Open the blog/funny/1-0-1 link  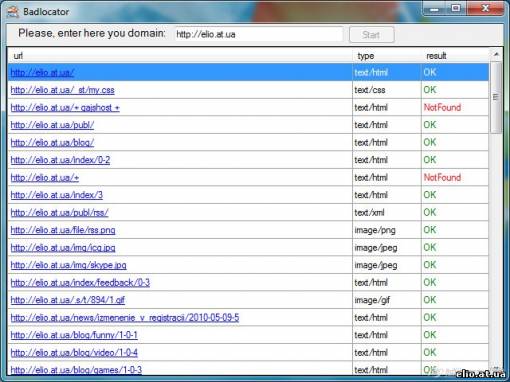tap(74, 335)
